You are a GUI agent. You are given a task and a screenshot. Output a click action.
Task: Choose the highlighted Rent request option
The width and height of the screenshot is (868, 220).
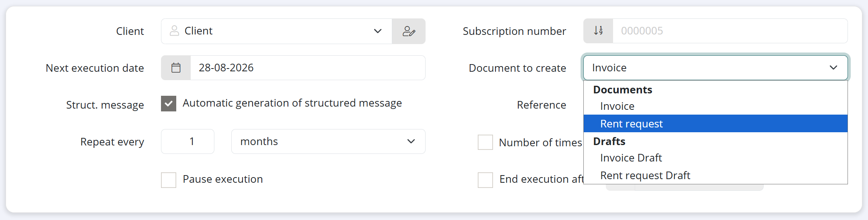point(715,123)
